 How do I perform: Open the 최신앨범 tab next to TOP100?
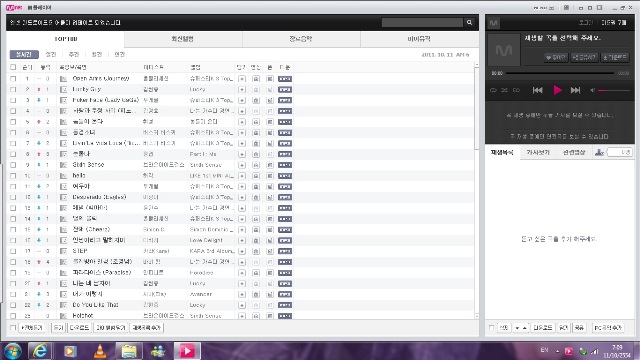coord(183,39)
